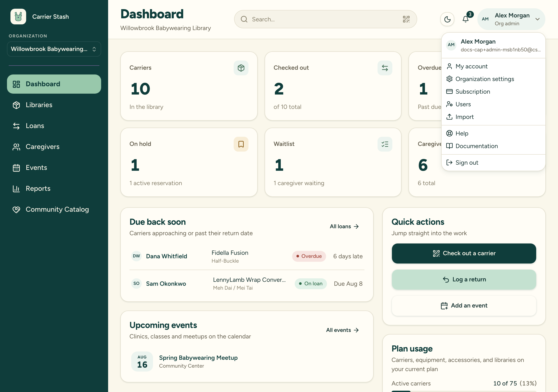Viewport: 558px width, 392px height.
Task: Click the DW avatar for Dana Whitfield
Action: click(136, 256)
